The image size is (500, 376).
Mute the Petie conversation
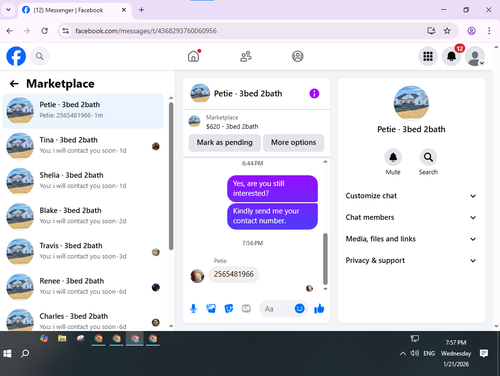[393, 157]
